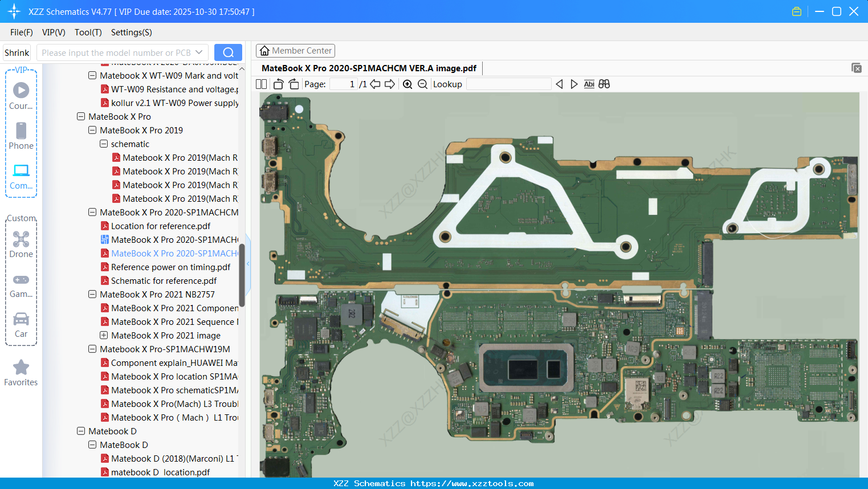868x489 pixels.
Task: Open the Game console category
Action: pos(21,285)
